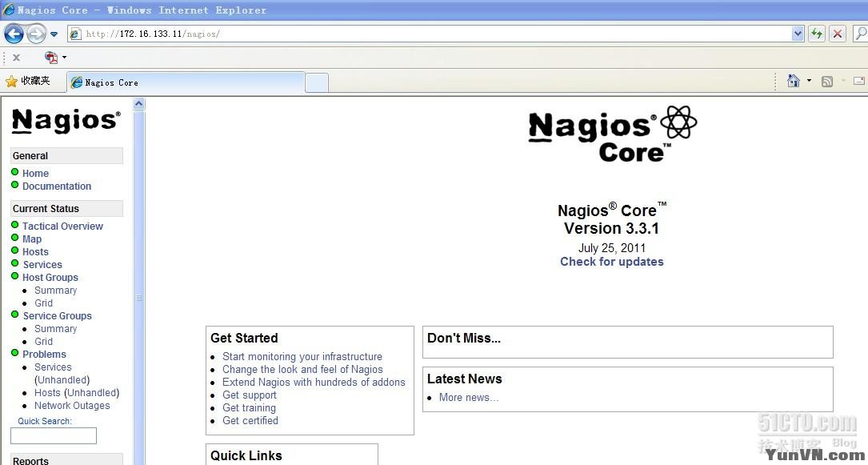Click the Check for updates link

click(612, 261)
